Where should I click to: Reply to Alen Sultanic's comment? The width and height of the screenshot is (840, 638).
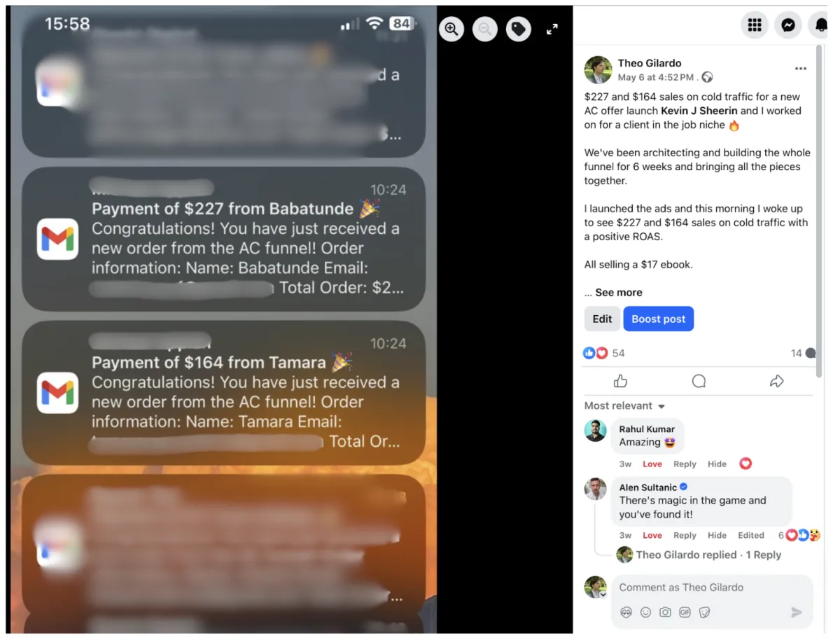[x=685, y=535]
